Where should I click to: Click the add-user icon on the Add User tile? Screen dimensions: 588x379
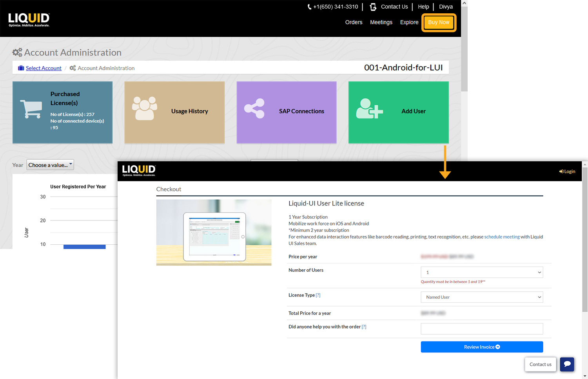369,108
